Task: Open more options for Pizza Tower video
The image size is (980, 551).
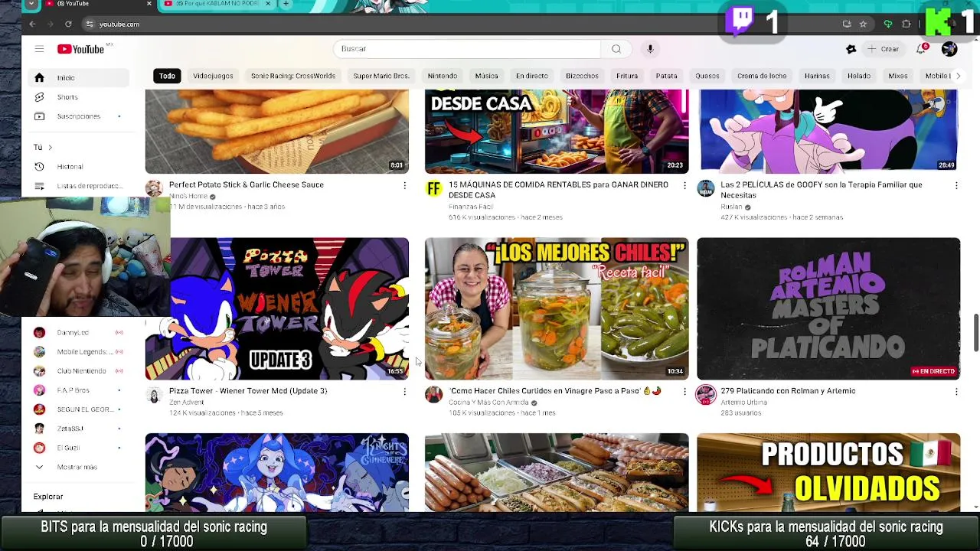Action: click(x=405, y=392)
